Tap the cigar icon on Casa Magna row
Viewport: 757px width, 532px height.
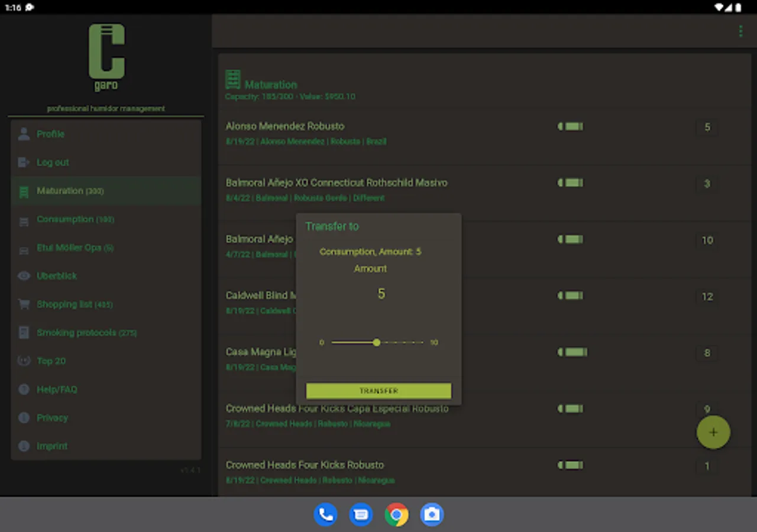(572, 352)
